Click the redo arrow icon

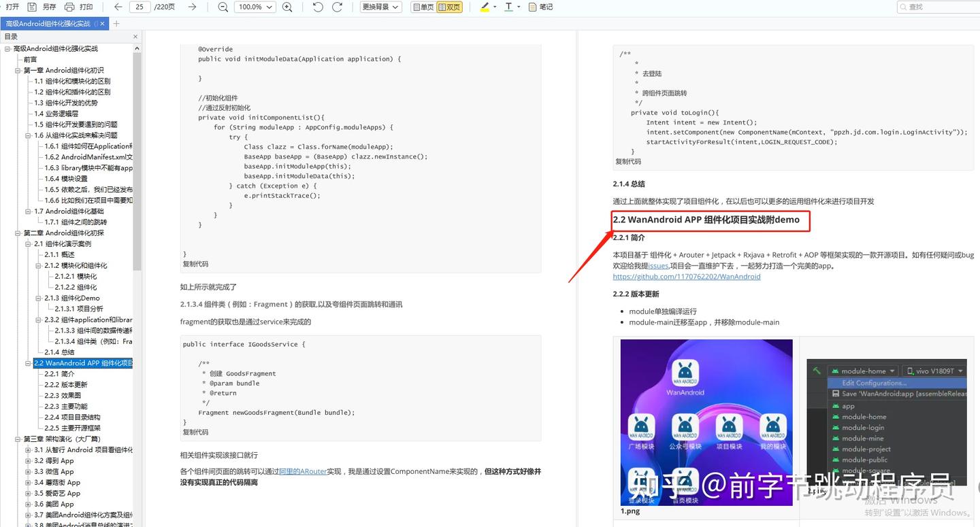(338, 6)
